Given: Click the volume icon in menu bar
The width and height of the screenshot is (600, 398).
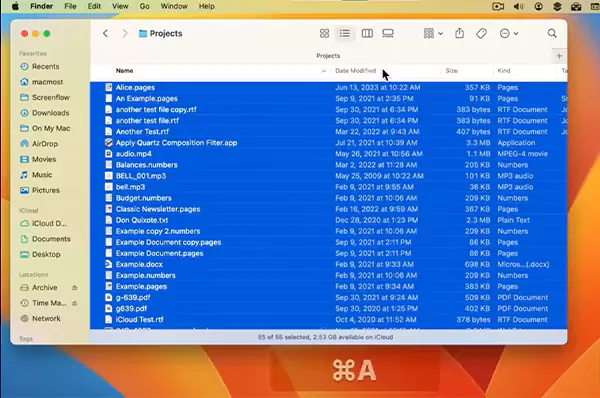Looking at the screenshot, I should [x=518, y=7].
